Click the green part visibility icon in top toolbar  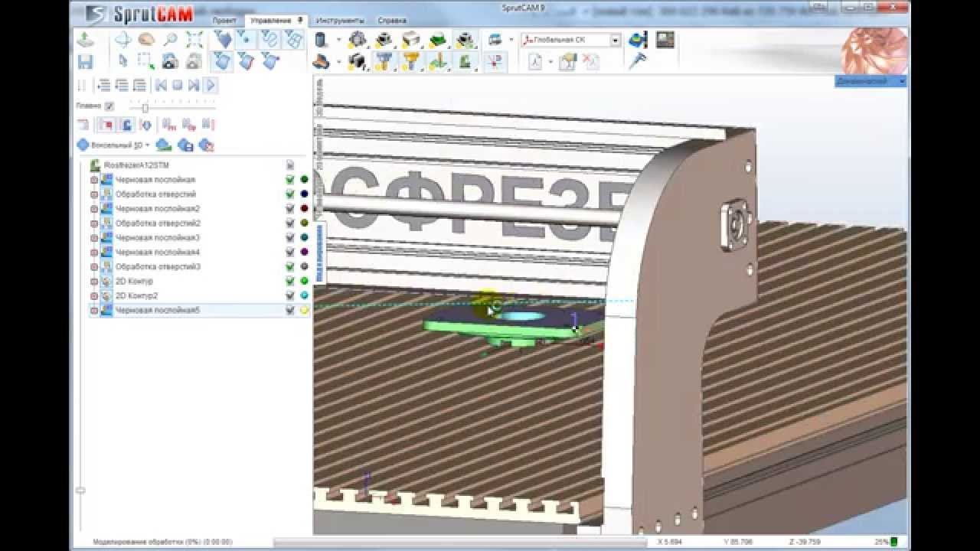point(437,40)
